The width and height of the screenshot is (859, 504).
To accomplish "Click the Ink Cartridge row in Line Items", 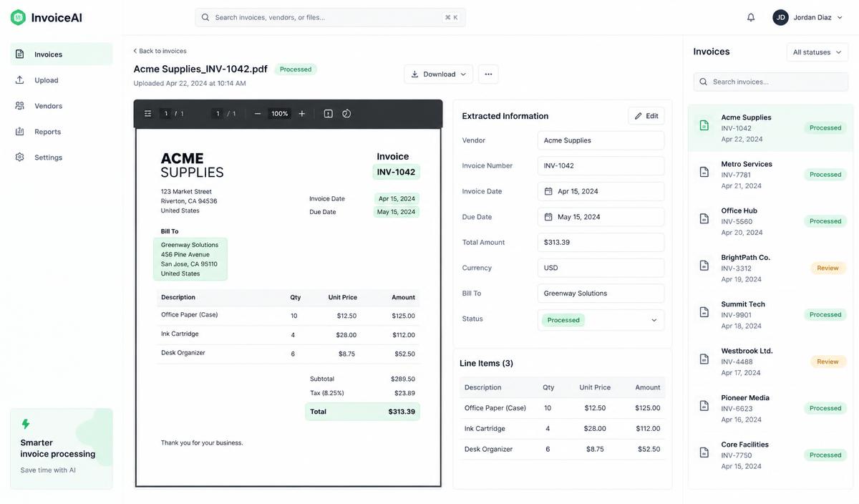I will tap(562, 429).
